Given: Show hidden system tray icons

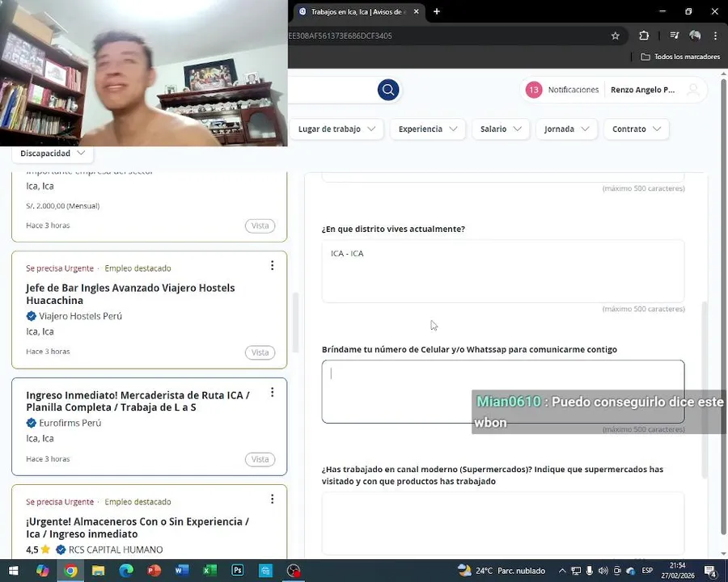Looking at the screenshot, I should [x=562, y=571].
